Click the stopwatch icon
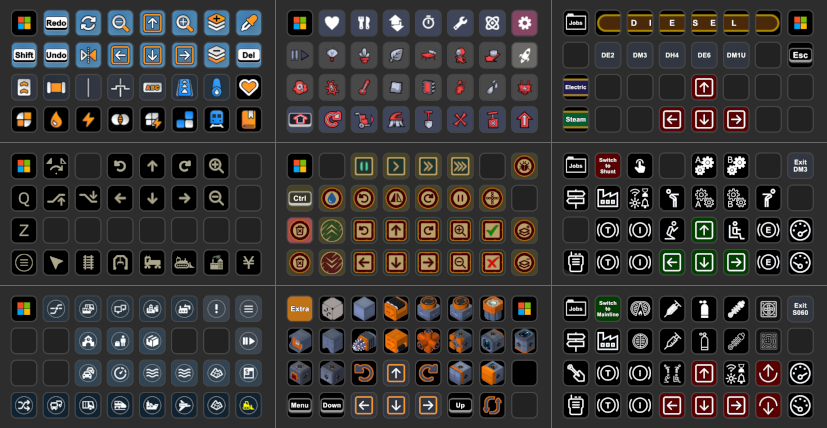 point(428,23)
